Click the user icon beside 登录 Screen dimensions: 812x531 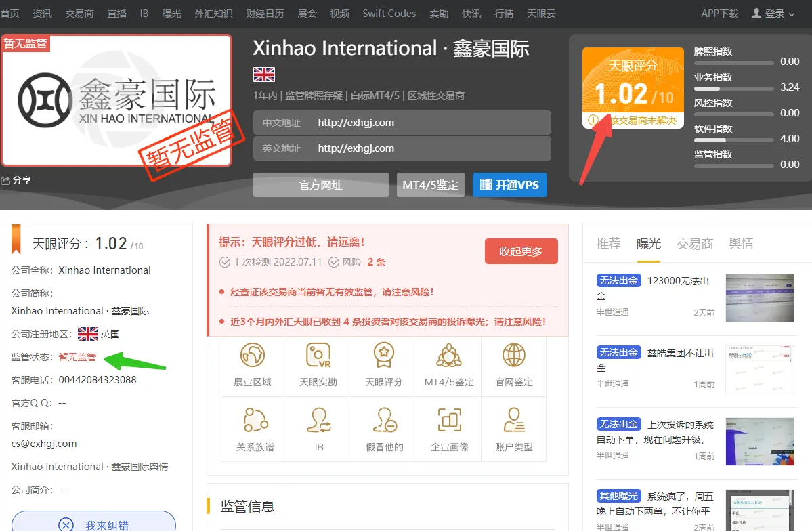(756, 13)
